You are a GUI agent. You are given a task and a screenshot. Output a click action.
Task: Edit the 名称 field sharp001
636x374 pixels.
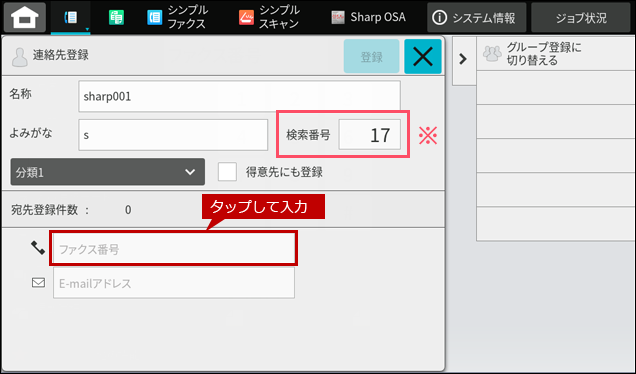[x=239, y=97]
